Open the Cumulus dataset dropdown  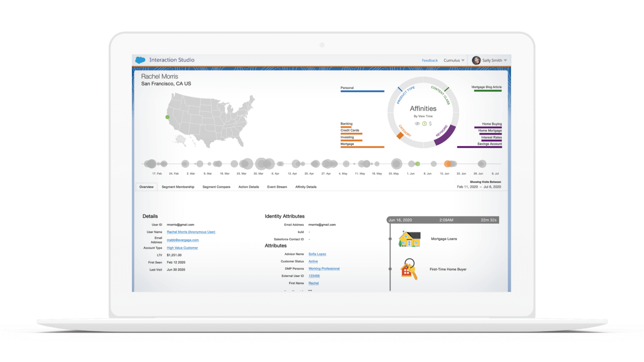click(454, 60)
